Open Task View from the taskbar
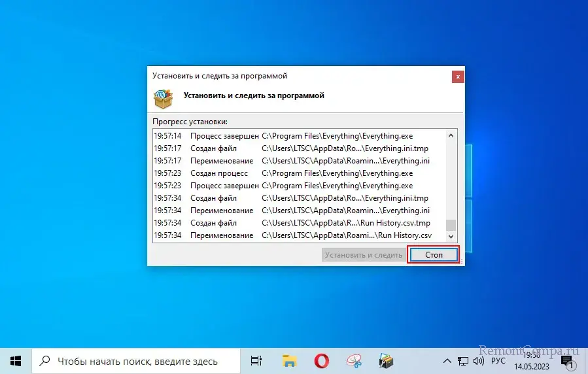Viewport: 588px width, 374px height. (x=256, y=360)
